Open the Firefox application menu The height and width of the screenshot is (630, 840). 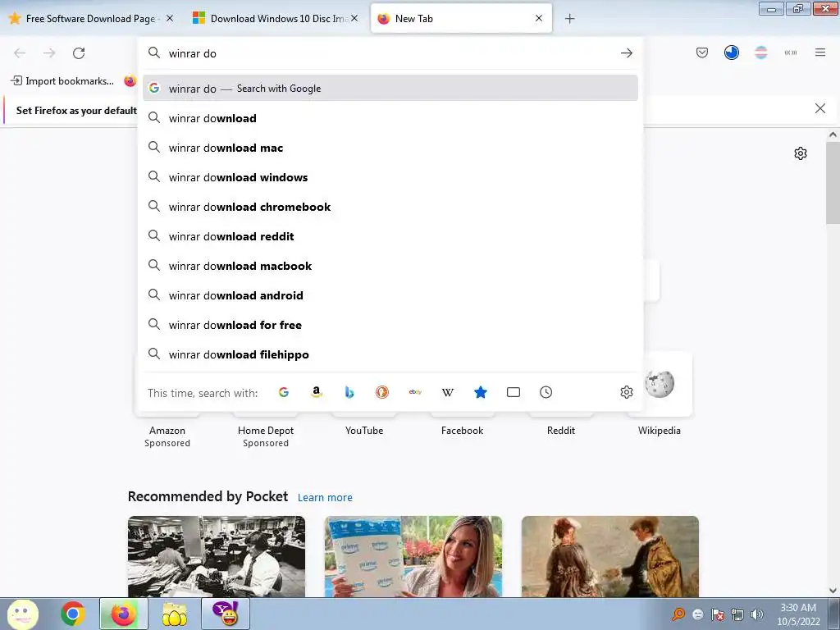tap(820, 52)
